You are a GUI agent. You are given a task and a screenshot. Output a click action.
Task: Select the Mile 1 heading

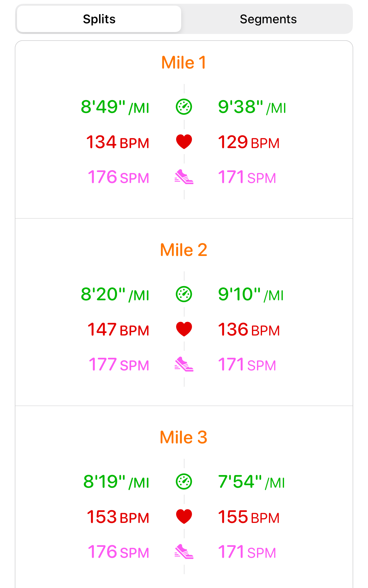point(184,63)
